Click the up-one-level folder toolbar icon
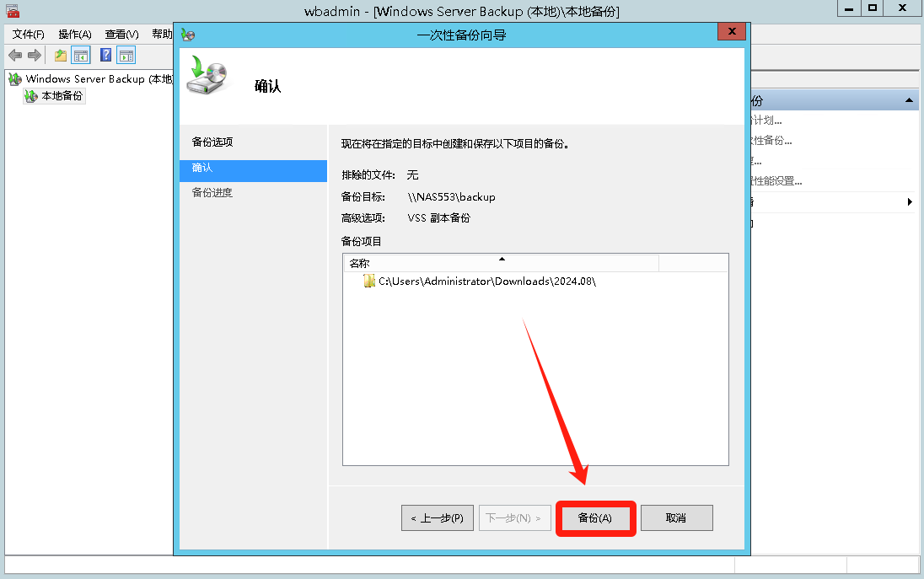This screenshot has height=579, width=924. 61,56
